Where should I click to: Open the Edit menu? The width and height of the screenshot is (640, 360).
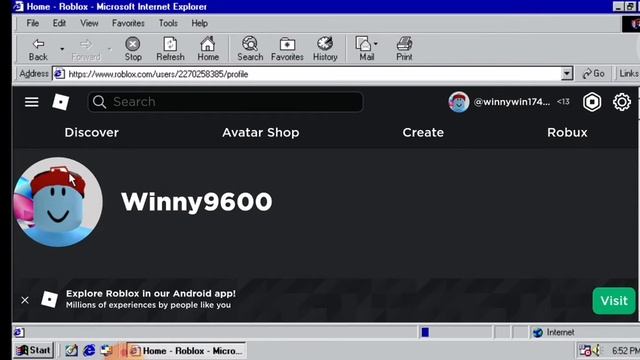[59, 23]
